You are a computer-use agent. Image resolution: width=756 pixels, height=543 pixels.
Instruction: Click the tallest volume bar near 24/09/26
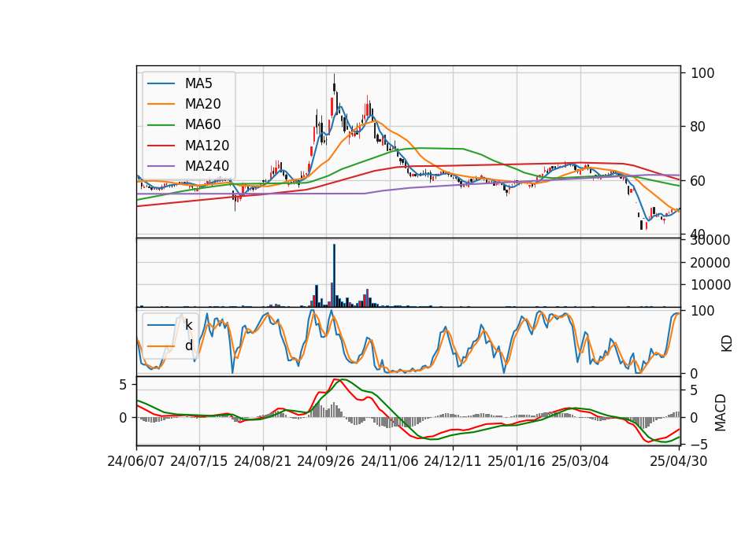pyautogui.click(x=334, y=275)
